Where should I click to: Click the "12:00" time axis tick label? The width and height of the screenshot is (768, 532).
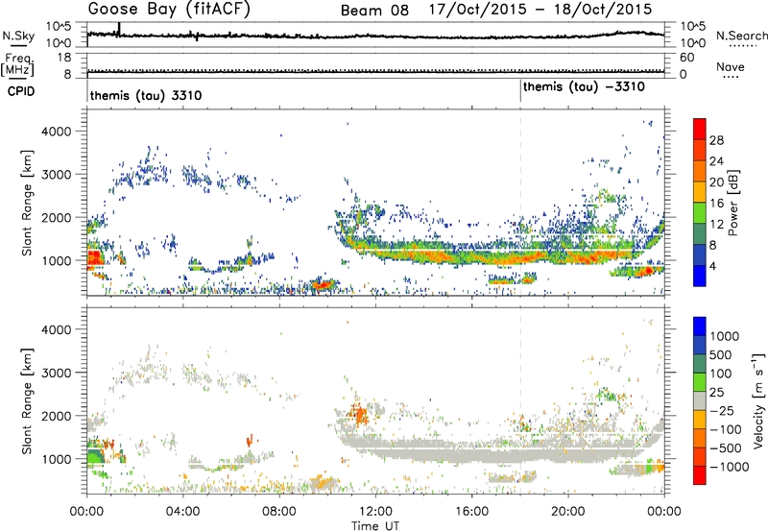tap(375, 512)
